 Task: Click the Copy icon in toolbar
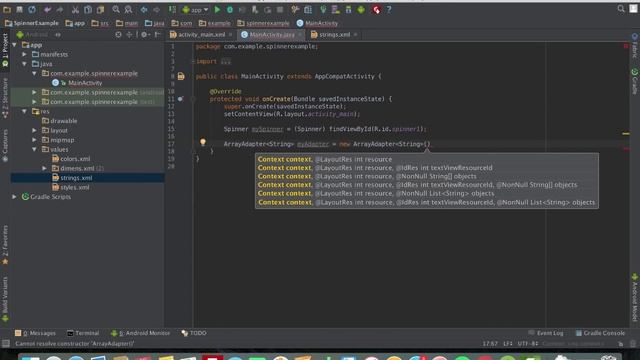point(88,9)
